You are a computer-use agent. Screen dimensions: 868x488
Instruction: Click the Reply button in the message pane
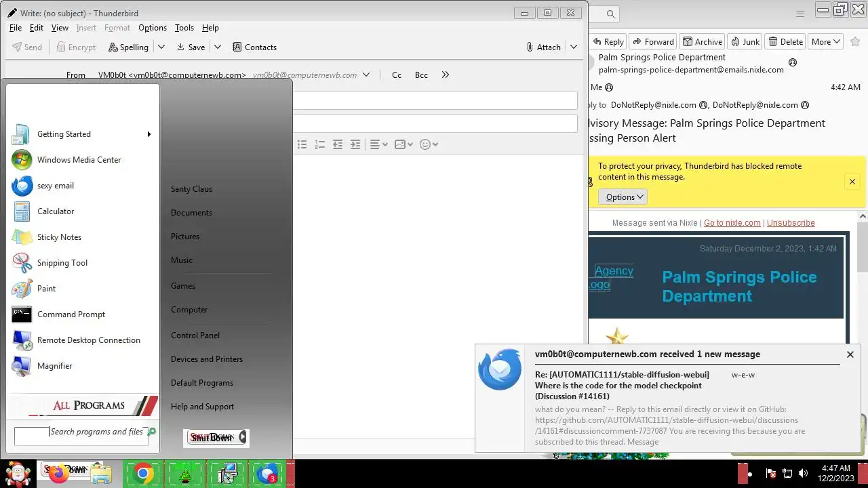tap(608, 41)
